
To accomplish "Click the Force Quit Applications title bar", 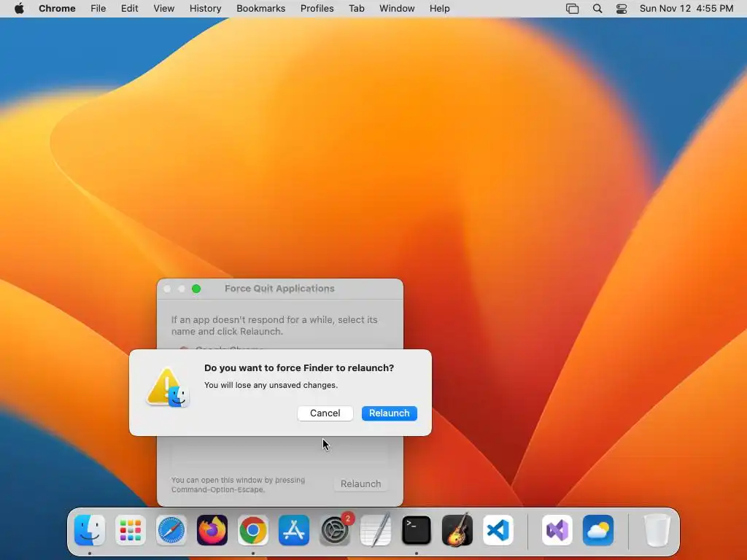I will 279,289.
